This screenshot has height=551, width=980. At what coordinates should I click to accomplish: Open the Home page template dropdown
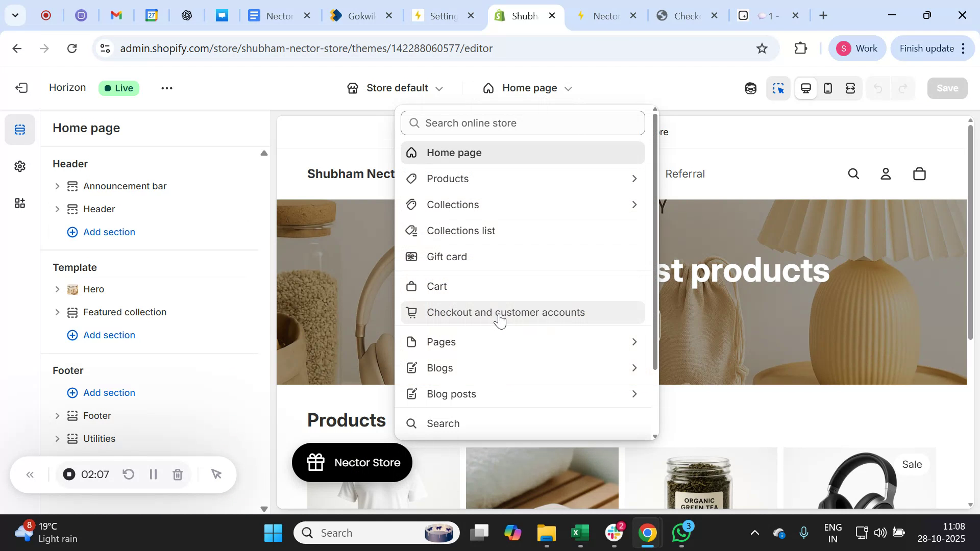pyautogui.click(x=527, y=88)
